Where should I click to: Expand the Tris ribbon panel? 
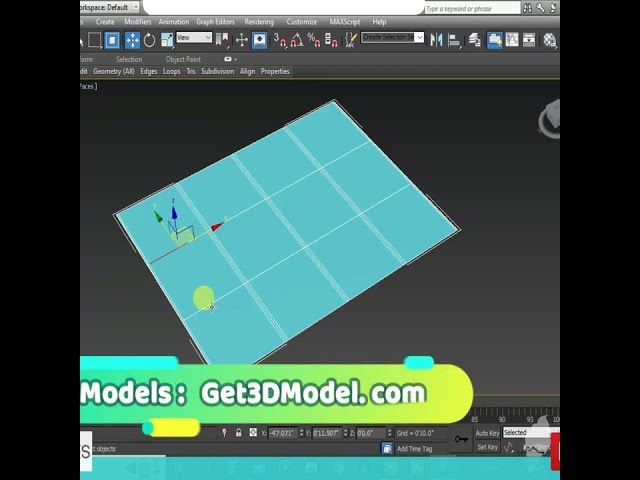pyautogui.click(x=191, y=71)
